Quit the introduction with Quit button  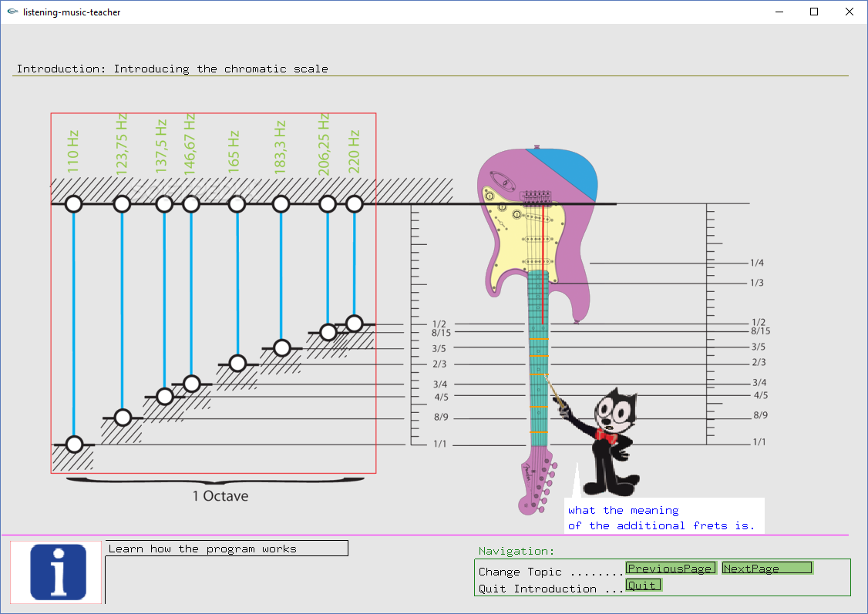(x=643, y=585)
